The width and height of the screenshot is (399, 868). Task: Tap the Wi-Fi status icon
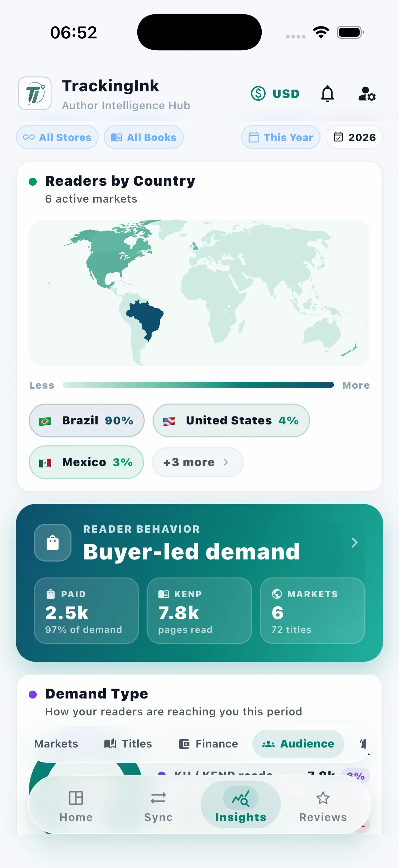click(321, 32)
